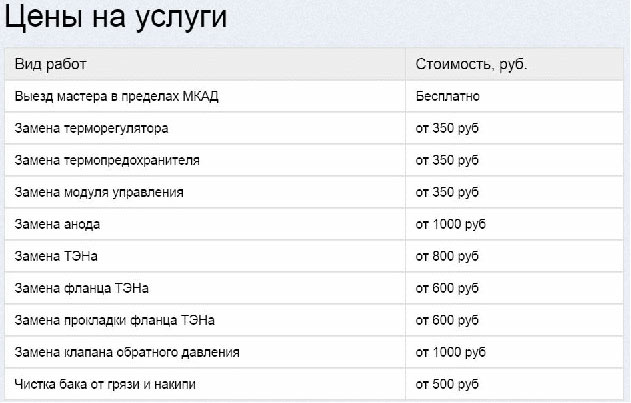The width and height of the screenshot is (631, 403).
Task: Select the "Замена терморегулятора" service name
Action: click(91, 129)
